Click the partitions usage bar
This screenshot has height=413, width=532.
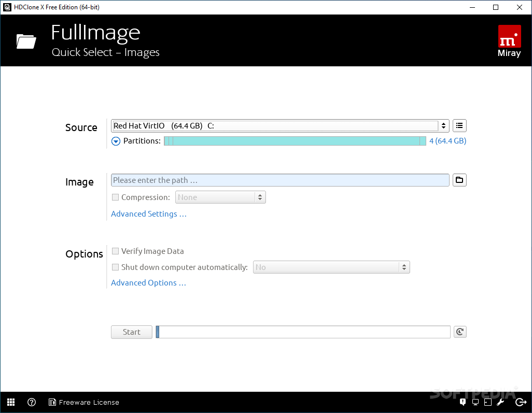295,141
